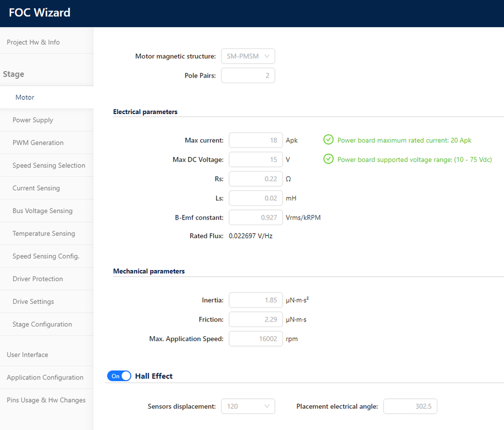Image resolution: width=504 pixels, height=430 pixels.
Task: Focus the Rs resistance input box
Action: (255, 179)
